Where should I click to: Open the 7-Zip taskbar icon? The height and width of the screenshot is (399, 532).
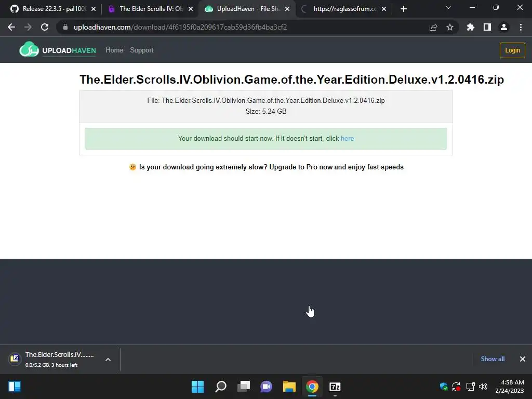(335, 387)
